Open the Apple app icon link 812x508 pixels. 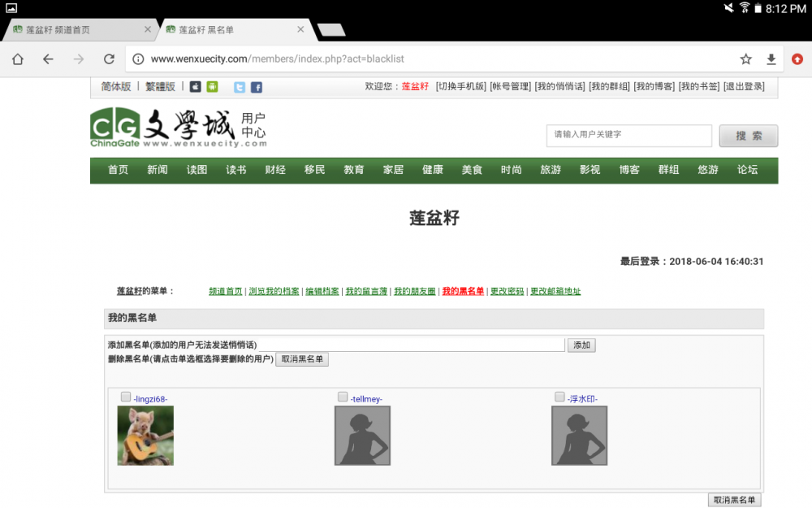(x=195, y=87)
